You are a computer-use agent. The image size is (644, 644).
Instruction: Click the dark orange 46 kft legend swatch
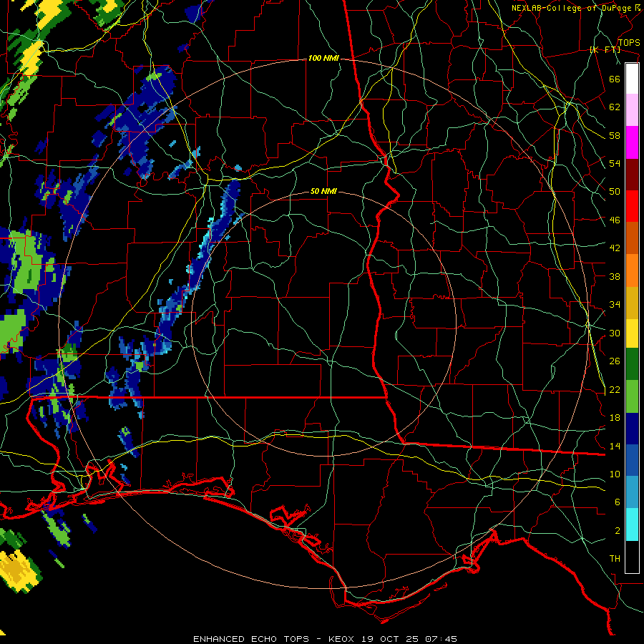pos(632,238)
